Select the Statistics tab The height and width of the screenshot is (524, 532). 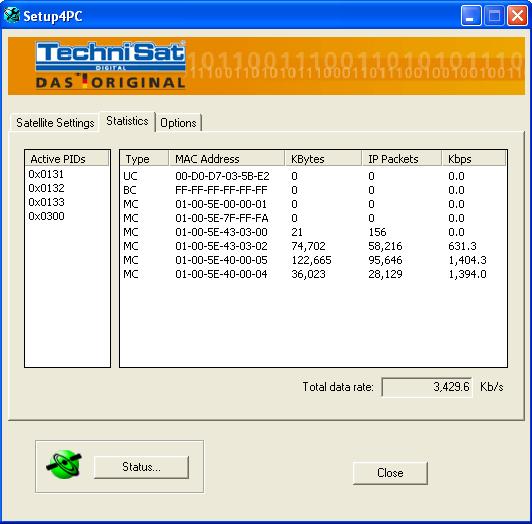point(127,121)
